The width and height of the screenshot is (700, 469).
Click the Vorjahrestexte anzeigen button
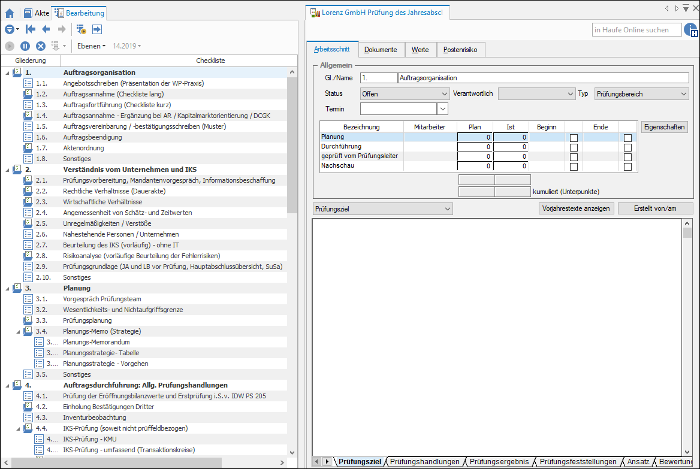pos(576,208)
